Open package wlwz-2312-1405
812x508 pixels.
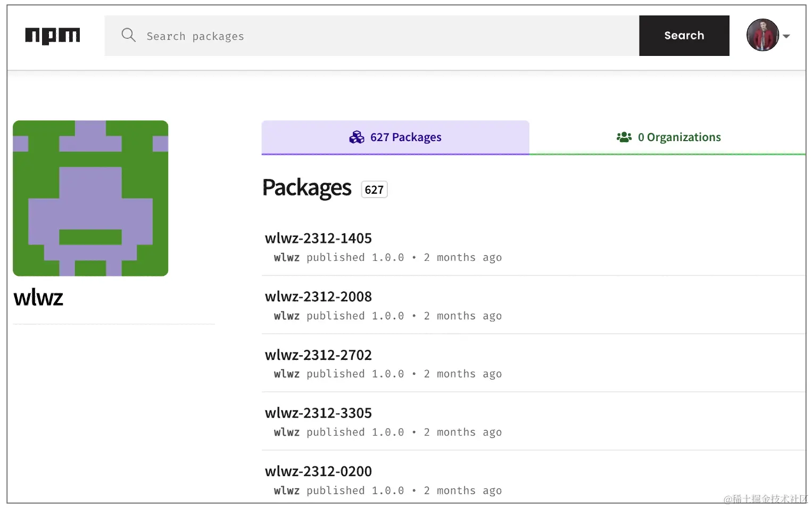[318, 238]
